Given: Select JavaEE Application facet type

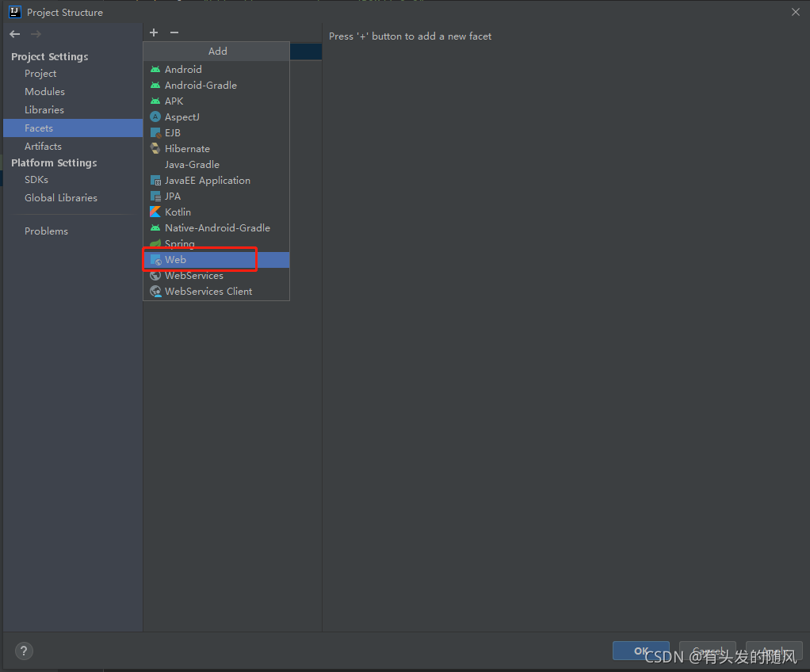Looking at the screenshot, I should coord(216,180).
